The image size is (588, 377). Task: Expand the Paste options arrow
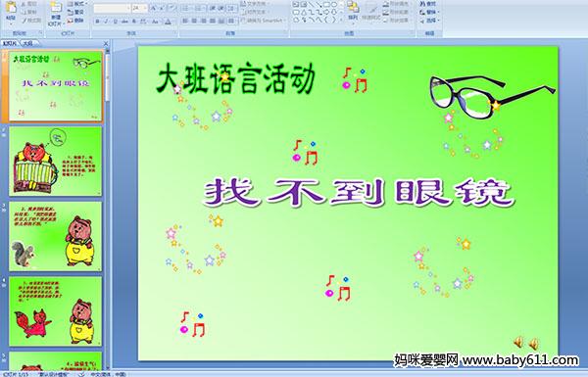click(11, 23)
